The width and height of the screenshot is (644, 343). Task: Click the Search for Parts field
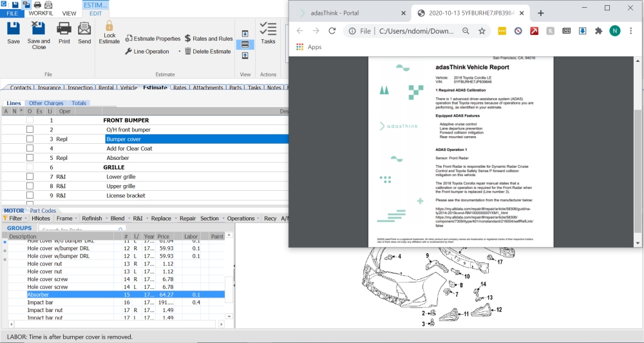[x=82, y=228]
